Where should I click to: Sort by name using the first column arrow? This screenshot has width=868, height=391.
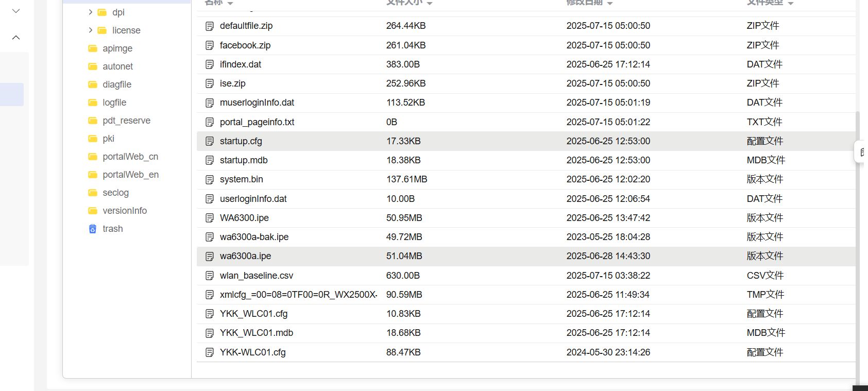[230, 3]
